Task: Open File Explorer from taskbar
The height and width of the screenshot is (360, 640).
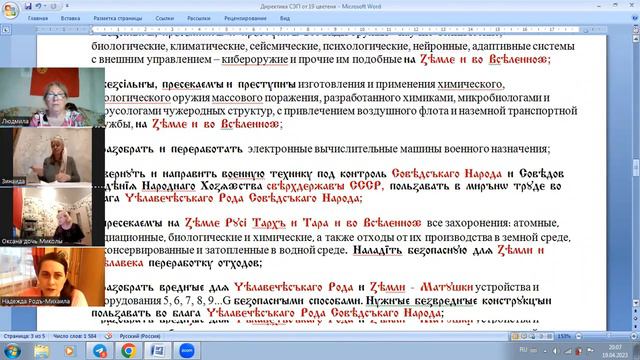Action: 41,351
